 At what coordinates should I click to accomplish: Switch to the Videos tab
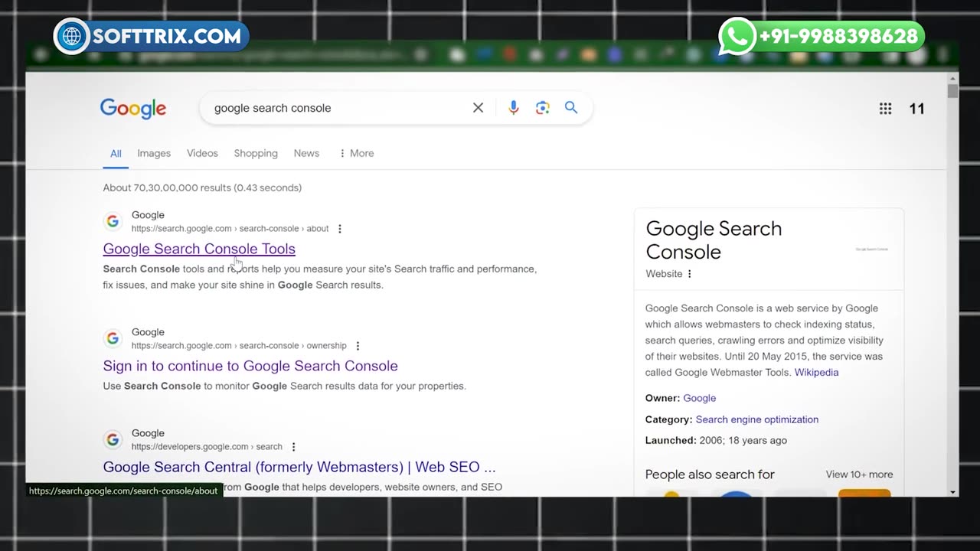point(202,153)
